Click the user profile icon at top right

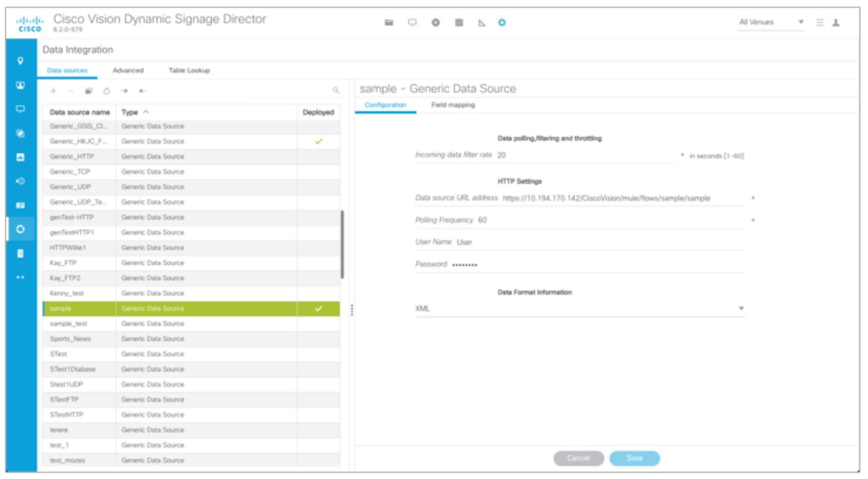click(x=836, y=23)
